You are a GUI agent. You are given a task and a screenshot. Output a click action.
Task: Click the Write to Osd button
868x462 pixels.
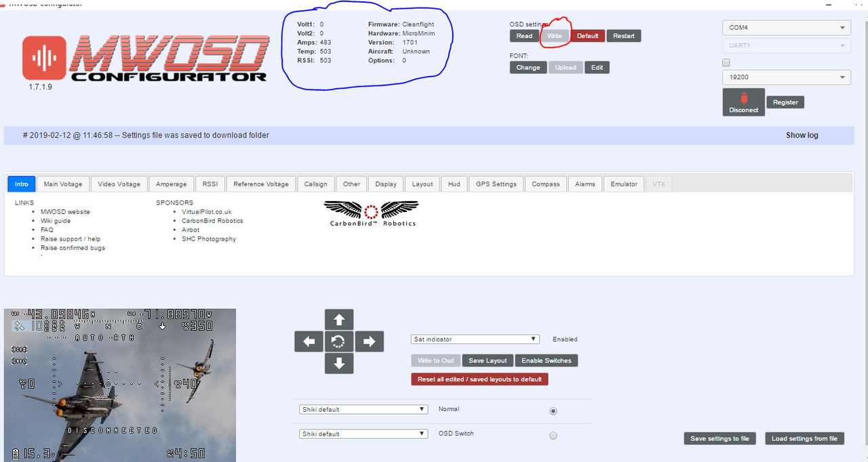click(435, 360)
